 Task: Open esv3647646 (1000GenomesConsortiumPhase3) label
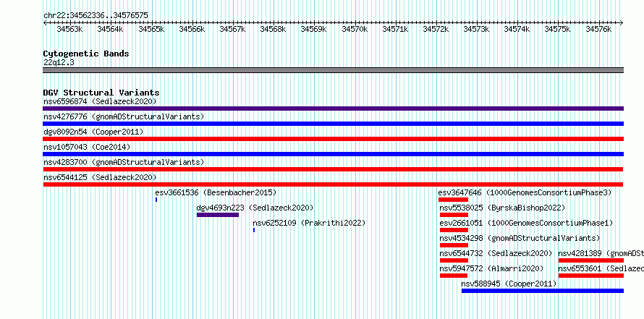[x=525, y=192]
